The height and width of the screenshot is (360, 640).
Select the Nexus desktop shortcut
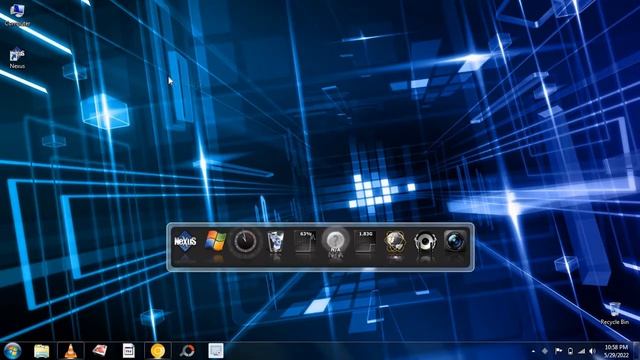click(17, 58)
